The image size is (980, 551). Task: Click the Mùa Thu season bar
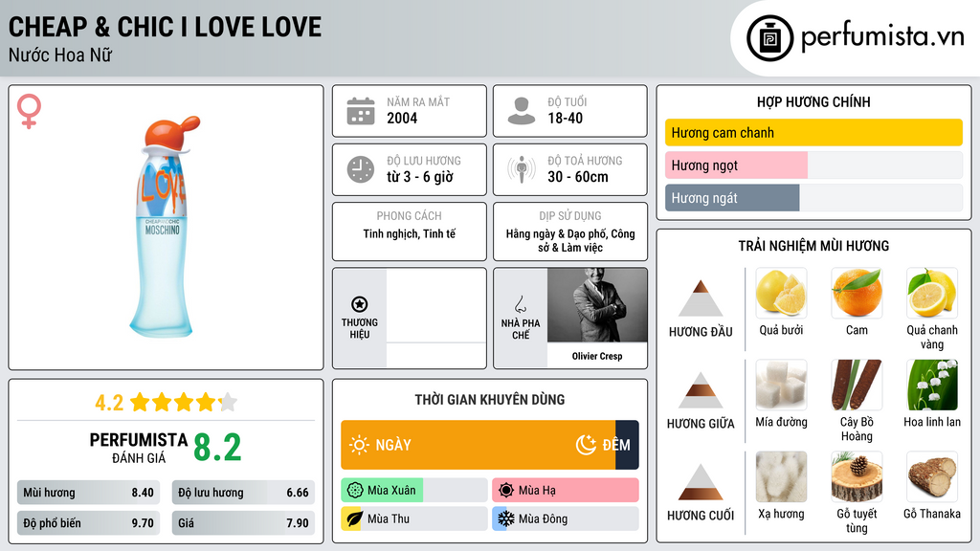point(413,519)
